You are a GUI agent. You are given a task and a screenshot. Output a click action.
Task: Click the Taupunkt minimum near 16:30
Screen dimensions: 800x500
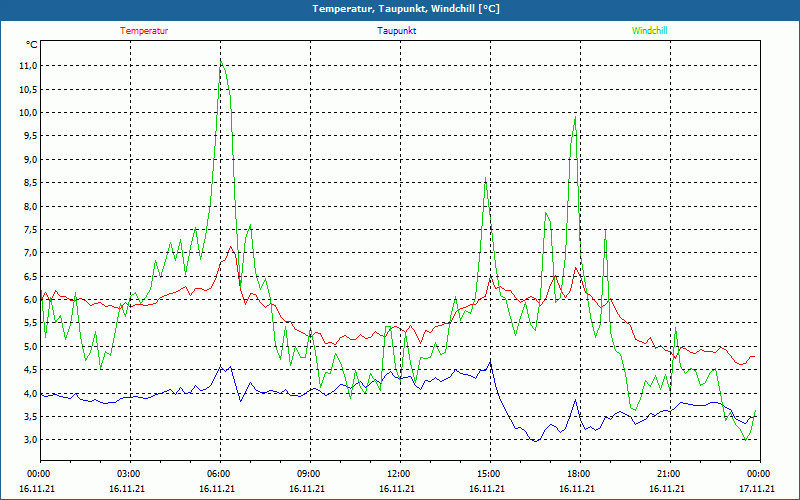click(x=535, y=441)
